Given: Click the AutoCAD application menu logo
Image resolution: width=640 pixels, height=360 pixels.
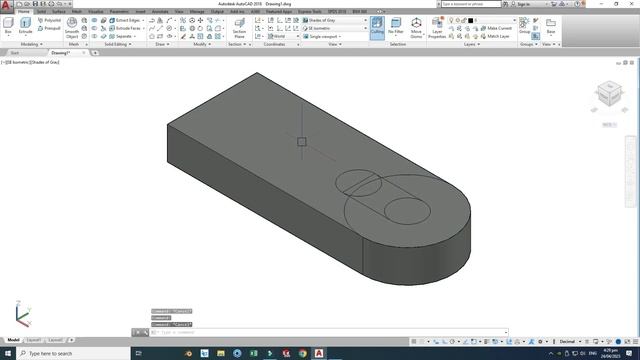Looking at the screenshot, I should pos(6,6).
